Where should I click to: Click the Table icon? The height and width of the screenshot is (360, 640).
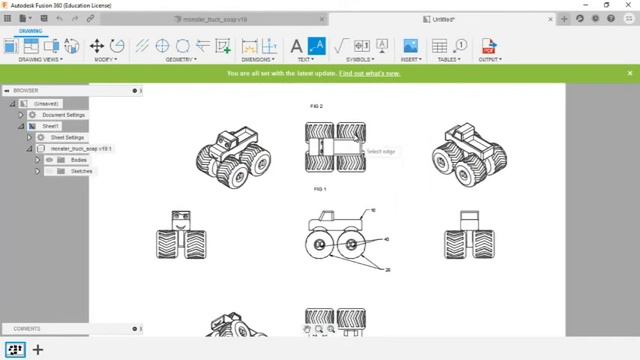[x=440, y=46]
